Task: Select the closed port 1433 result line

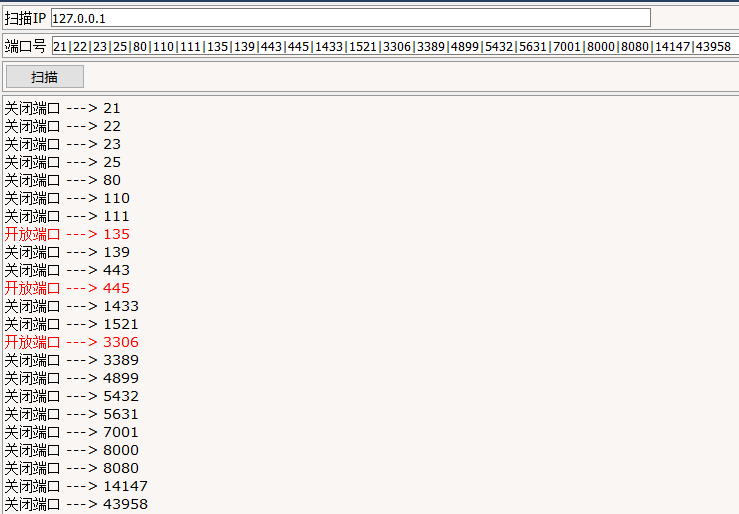Action: [71, 306]
